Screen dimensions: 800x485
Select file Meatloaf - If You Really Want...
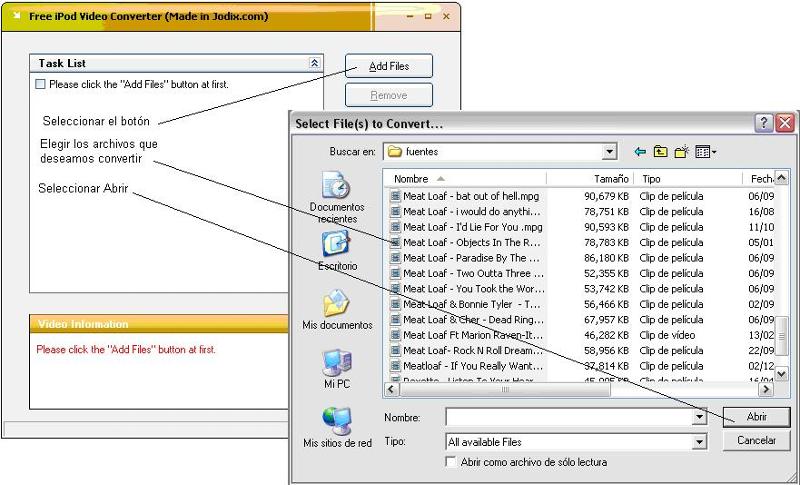point(473,366)
